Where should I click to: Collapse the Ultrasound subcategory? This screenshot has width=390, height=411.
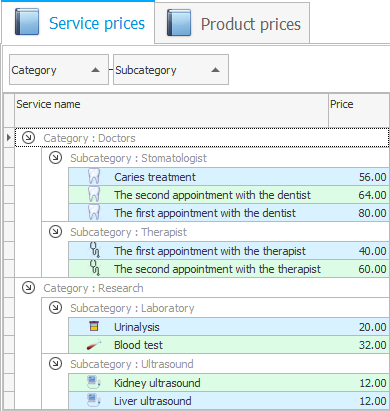pos(55,363)
